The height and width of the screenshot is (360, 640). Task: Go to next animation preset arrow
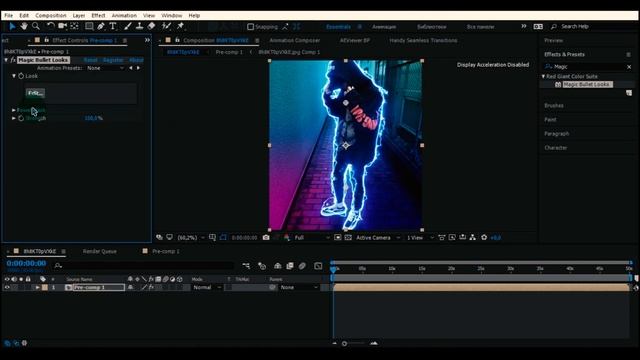click(x=138, y=68)
